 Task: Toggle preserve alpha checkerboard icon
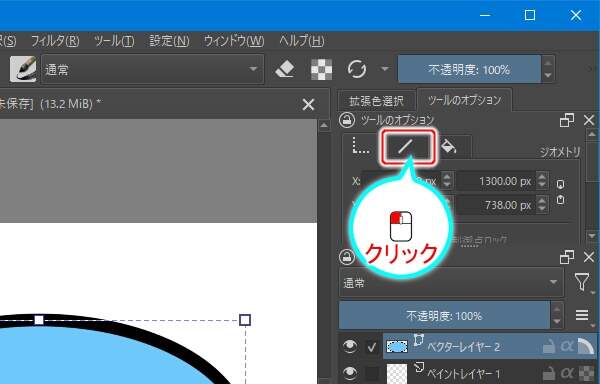[x=321, y=70]
